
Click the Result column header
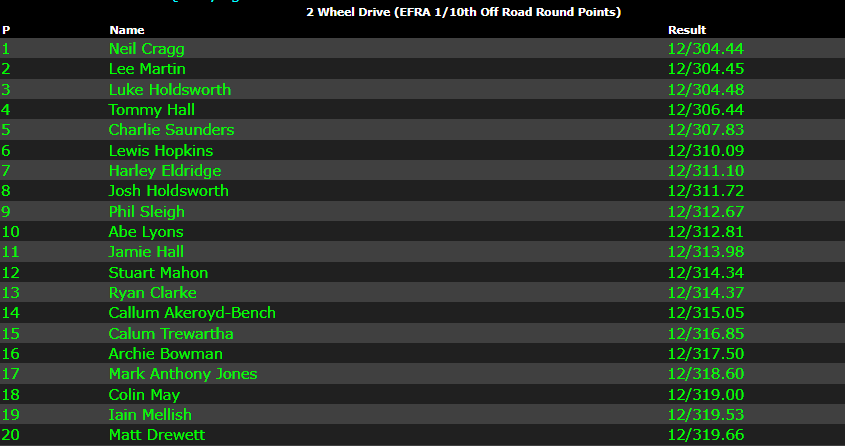(x=686, y=30)
